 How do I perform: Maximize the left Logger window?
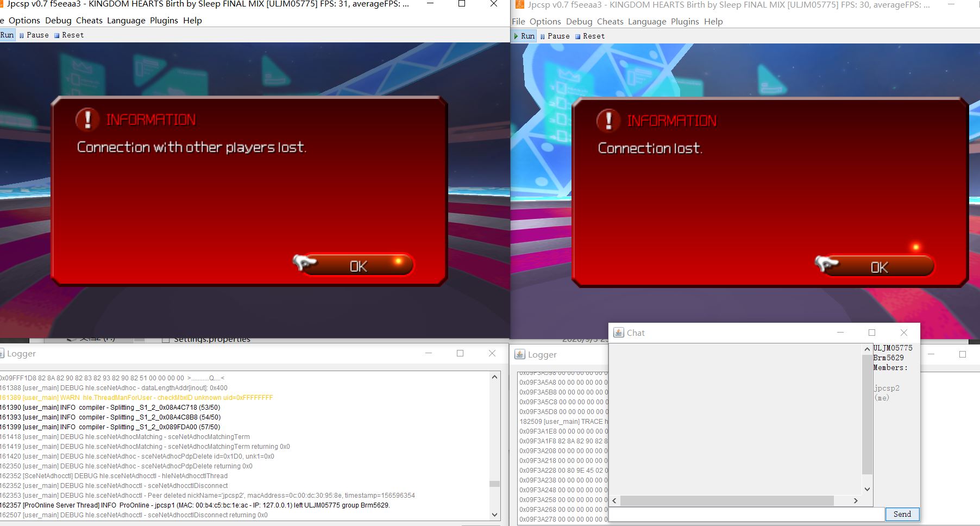460,353
